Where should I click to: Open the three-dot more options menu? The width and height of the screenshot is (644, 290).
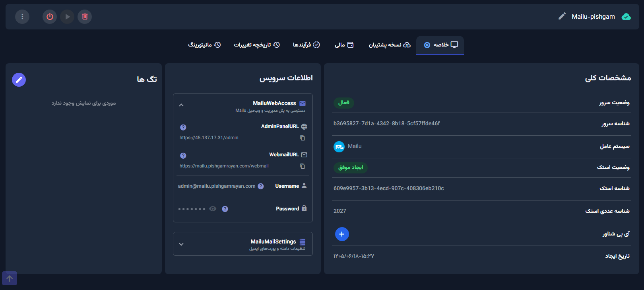22,17
